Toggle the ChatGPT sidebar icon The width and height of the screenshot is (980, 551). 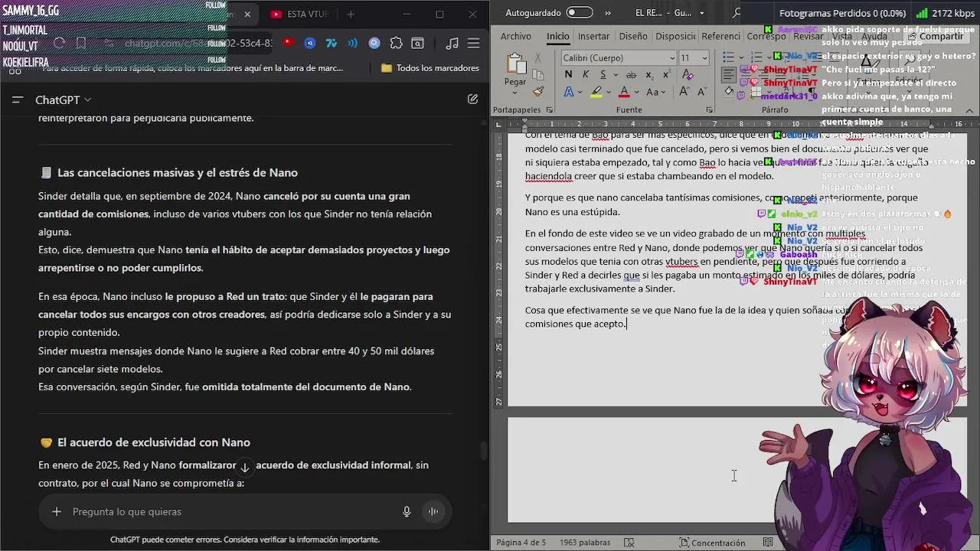(x=18, y=99)
